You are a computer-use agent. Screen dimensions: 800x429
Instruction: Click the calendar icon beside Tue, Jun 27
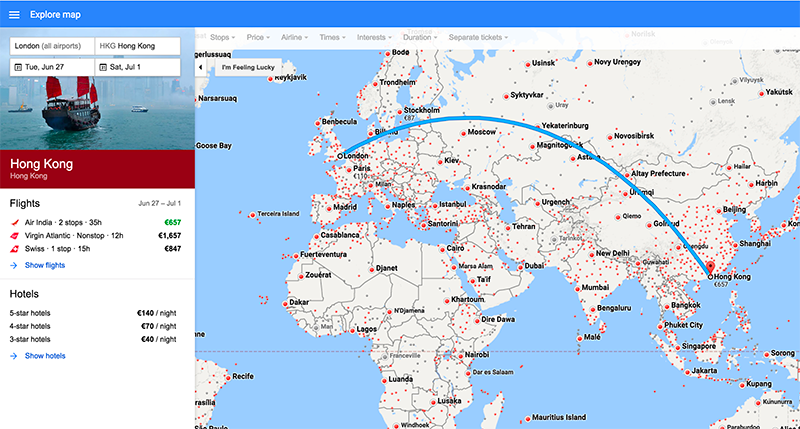click(18, 67)
